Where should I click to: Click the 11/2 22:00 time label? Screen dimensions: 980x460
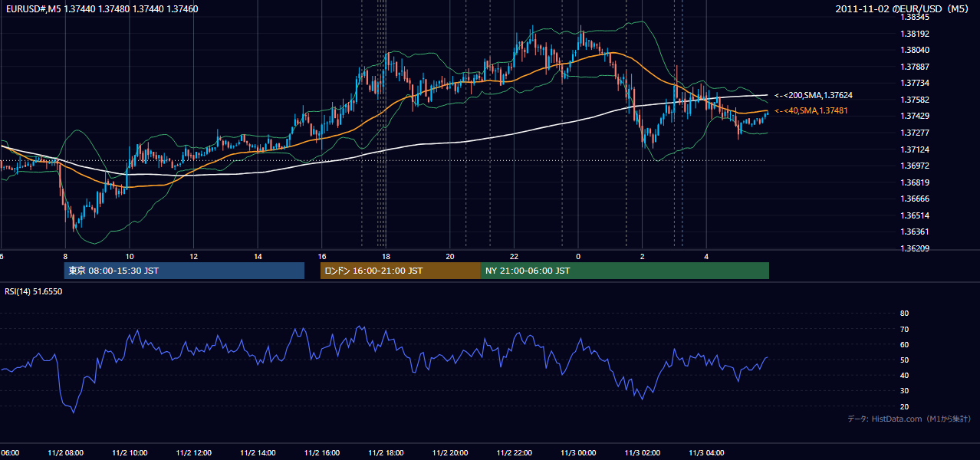point(514,452)
